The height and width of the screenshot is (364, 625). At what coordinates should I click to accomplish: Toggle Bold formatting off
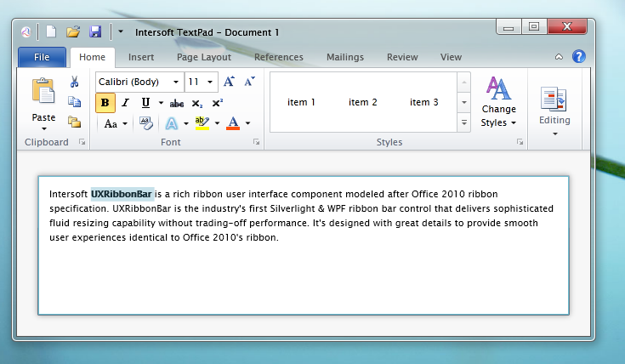105,103
